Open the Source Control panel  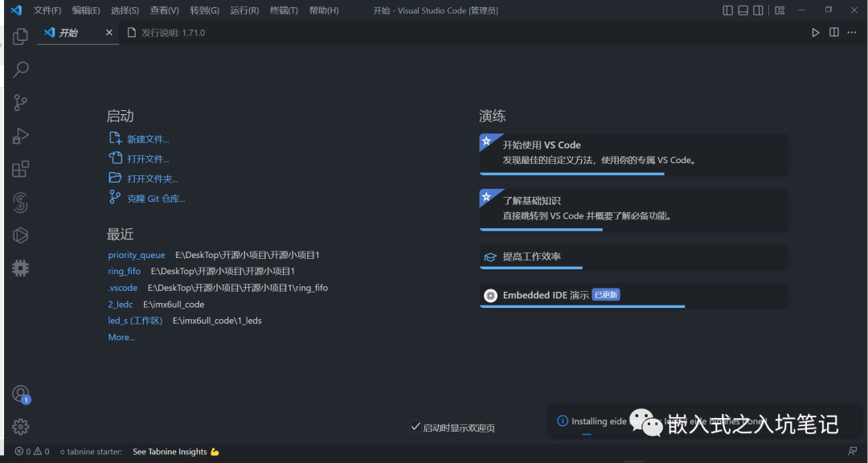[19, 102]
